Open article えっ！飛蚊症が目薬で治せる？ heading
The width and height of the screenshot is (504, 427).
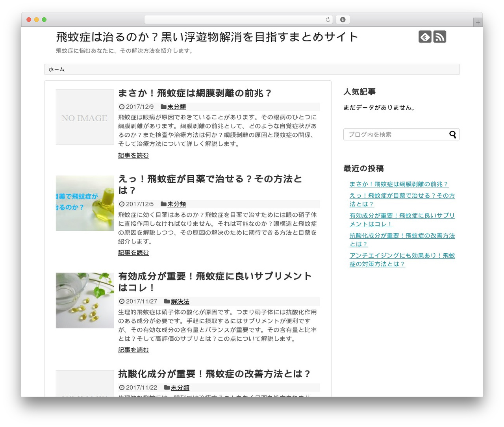pyautogui.click(x=210, y=185)
